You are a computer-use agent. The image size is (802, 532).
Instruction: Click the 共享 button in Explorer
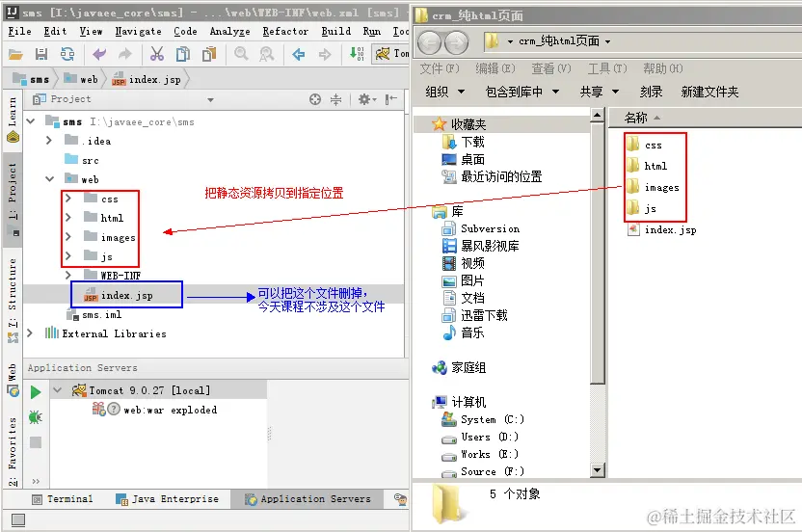(600, 92)
